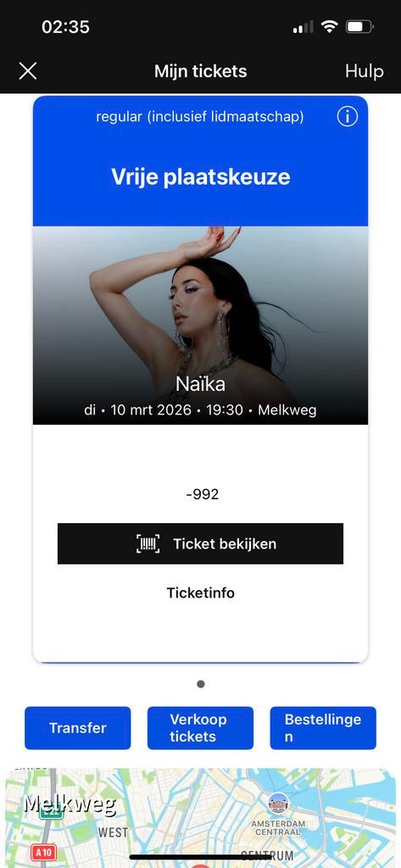Image resolution: width=401 pixels, height=868 pixels.
Task: Start a ticket Transfer
Action: [77, 728]
